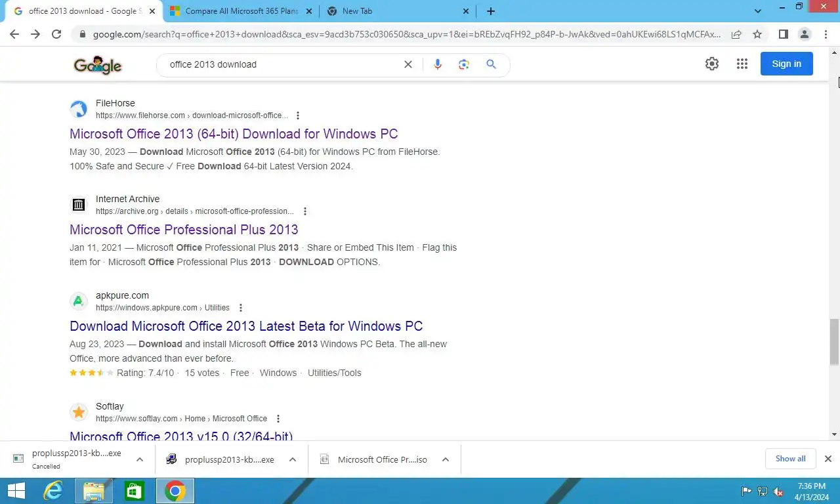Open Google quick settings gear
The image size is (840, 504).
tap(712, 64)
